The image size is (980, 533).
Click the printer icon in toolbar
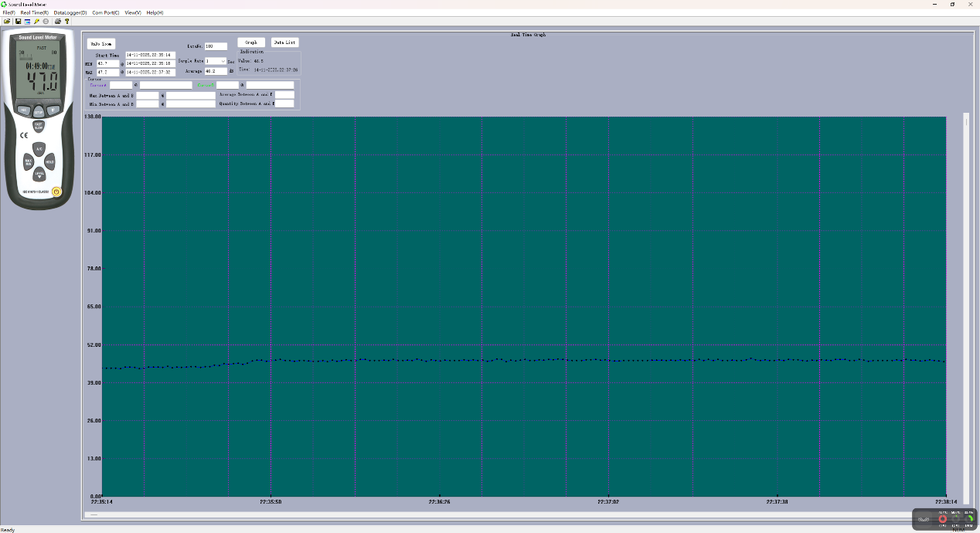58,21
